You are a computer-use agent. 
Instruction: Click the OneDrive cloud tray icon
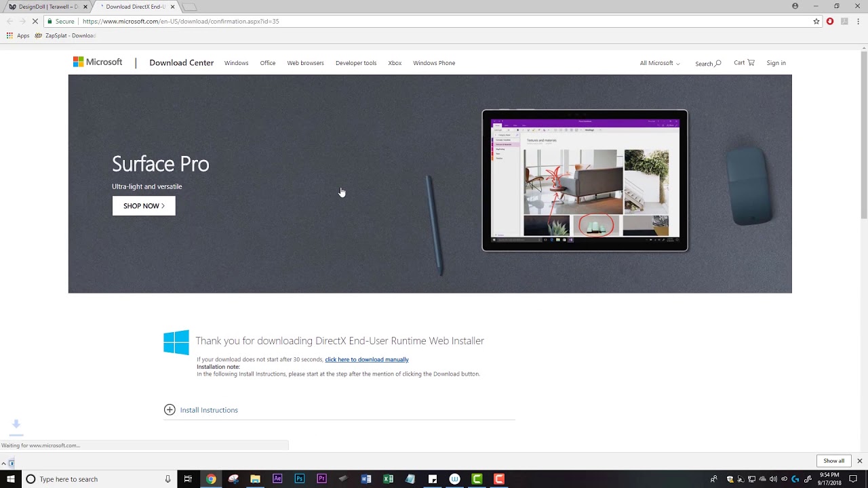pos(762,479)
